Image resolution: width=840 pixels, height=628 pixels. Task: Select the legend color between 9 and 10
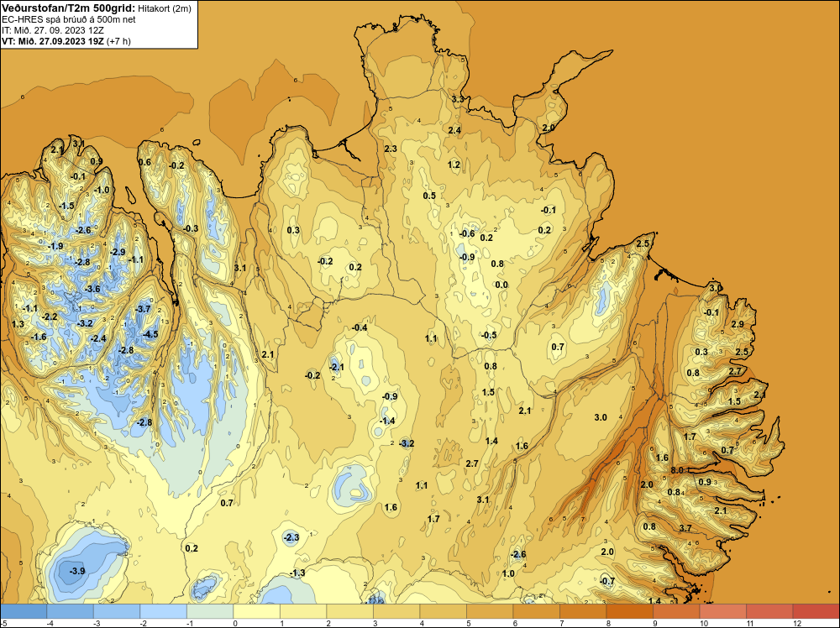point(676,611)
